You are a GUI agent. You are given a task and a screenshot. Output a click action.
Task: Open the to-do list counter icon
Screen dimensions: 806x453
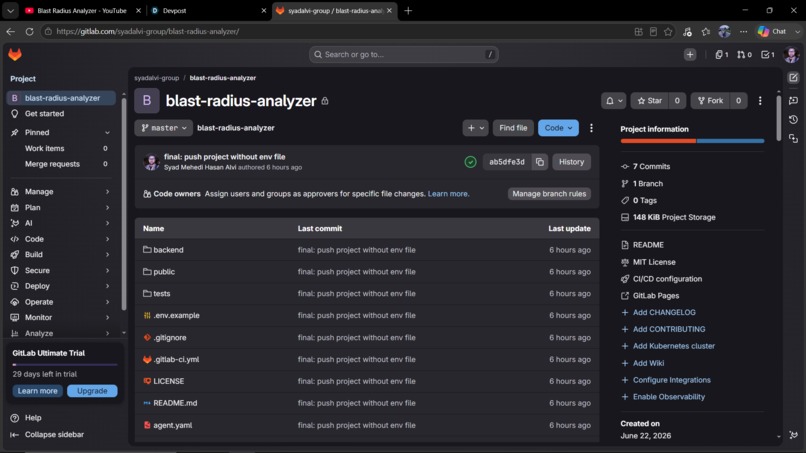tap(767, 55)
